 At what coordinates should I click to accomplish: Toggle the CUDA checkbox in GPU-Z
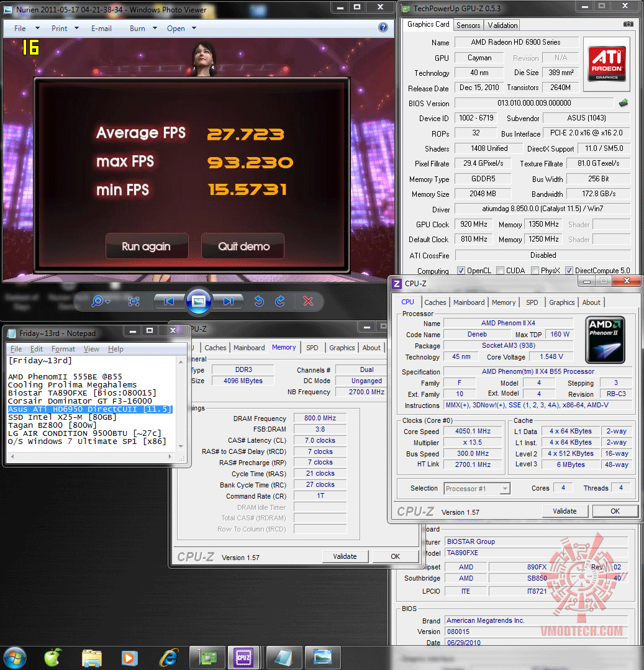coord(501,271)
